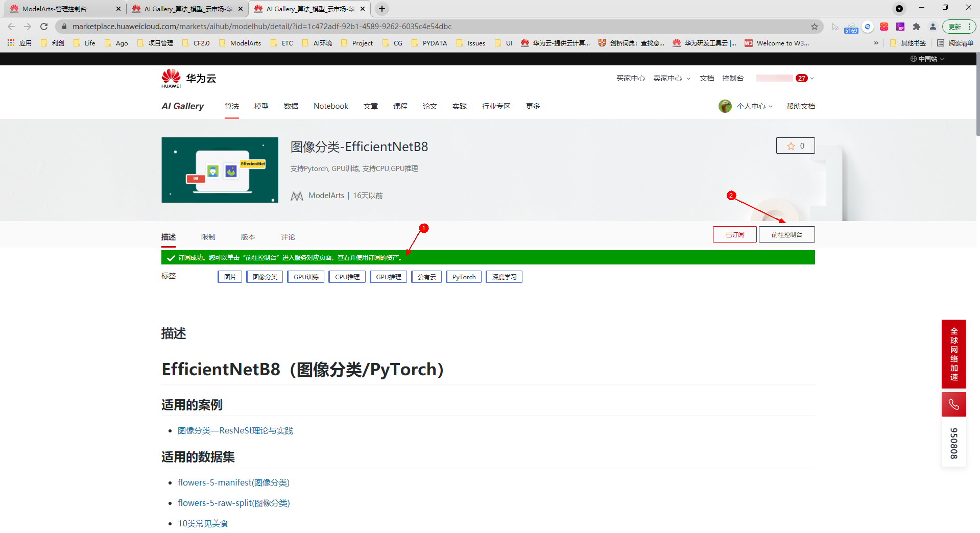Select the 数据 navigation tab
The image size is (980, 533).
(x=291, y=106)
